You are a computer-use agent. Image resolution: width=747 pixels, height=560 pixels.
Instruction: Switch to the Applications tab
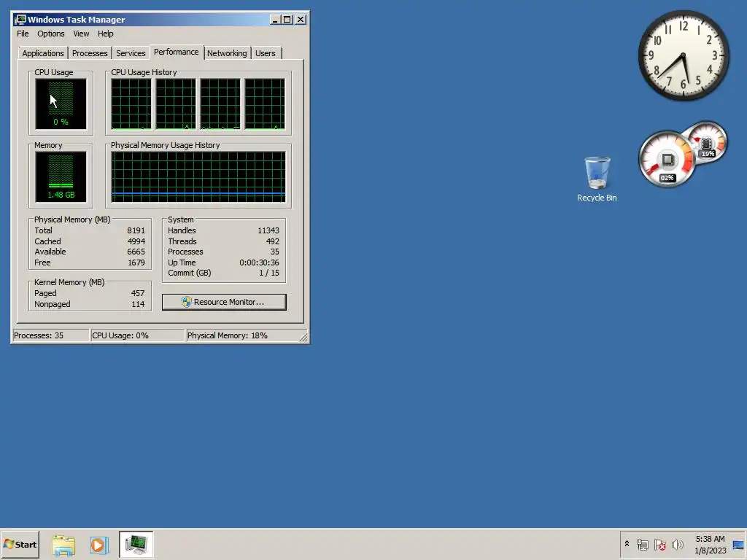coord(43,53)
